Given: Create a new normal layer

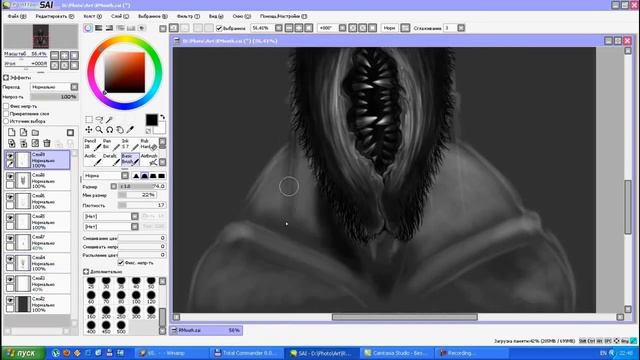Looking at the screenshot, I should point(11,132).
